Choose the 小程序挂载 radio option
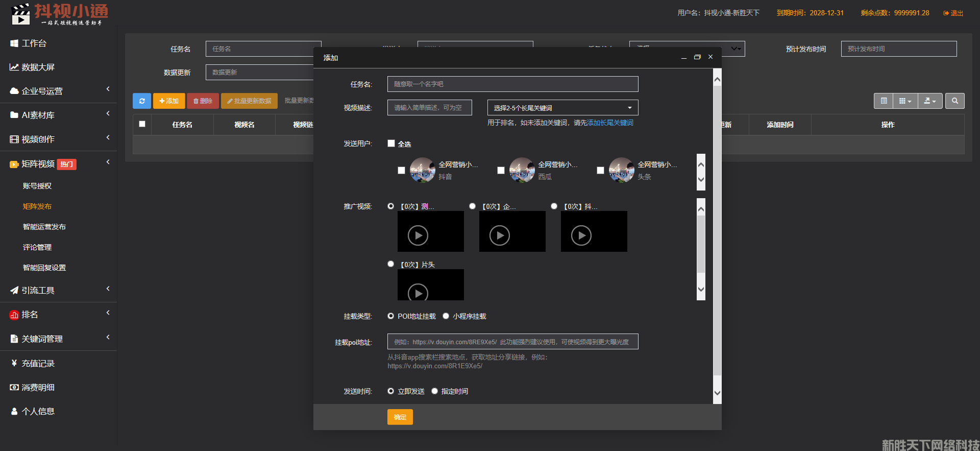 point(446,316)
